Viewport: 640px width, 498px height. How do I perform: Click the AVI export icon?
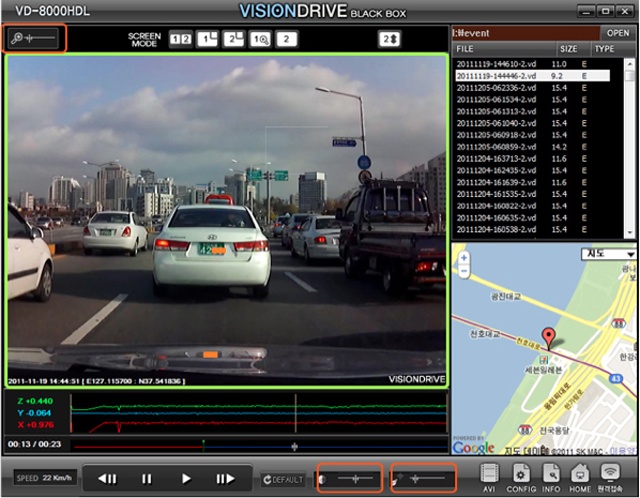pos(489,474)
